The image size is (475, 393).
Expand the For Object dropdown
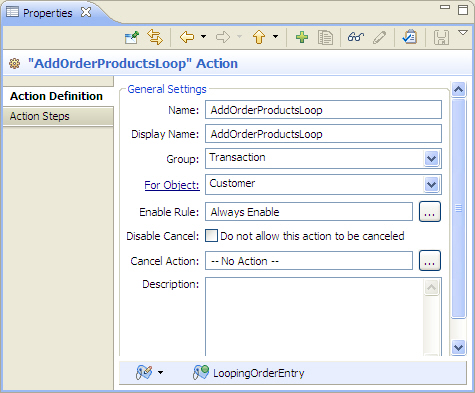pyautogui.click(x=431, y=184)
